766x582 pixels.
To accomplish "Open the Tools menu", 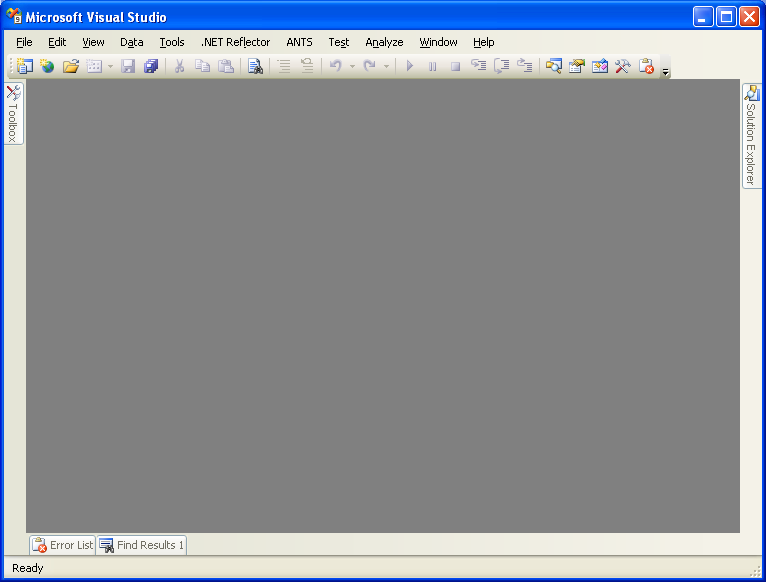I will 172,42.
